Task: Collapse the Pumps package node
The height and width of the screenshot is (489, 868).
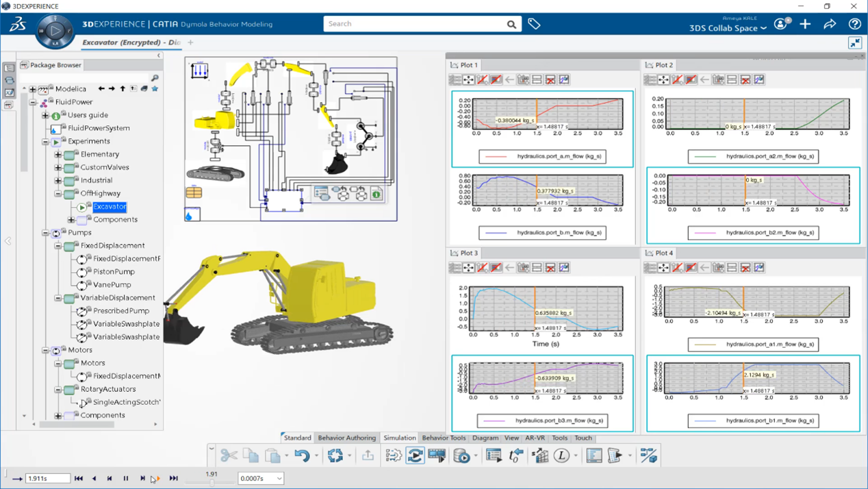Action: tap(45, 233)
